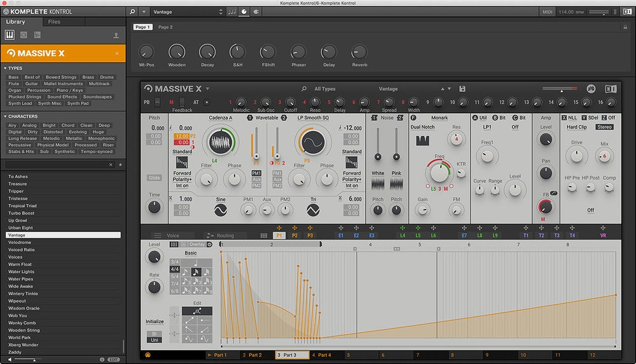Go to the previous preset with the up arrow
The width and height of the screenshot is (636, 364).
(443, 89)
